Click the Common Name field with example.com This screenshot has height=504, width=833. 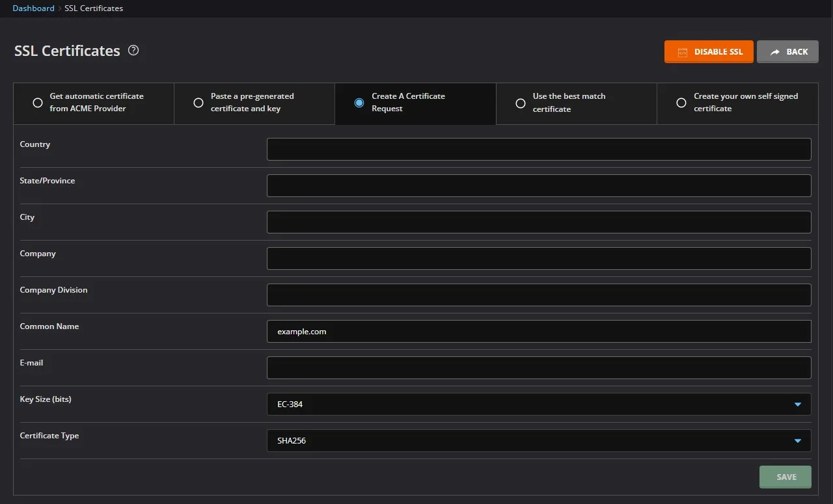tap(539, 331)
